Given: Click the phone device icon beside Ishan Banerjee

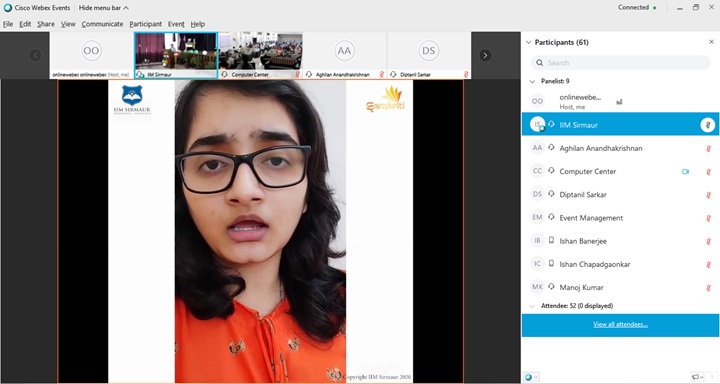Looking at the screenshot, I should point(551,240).
